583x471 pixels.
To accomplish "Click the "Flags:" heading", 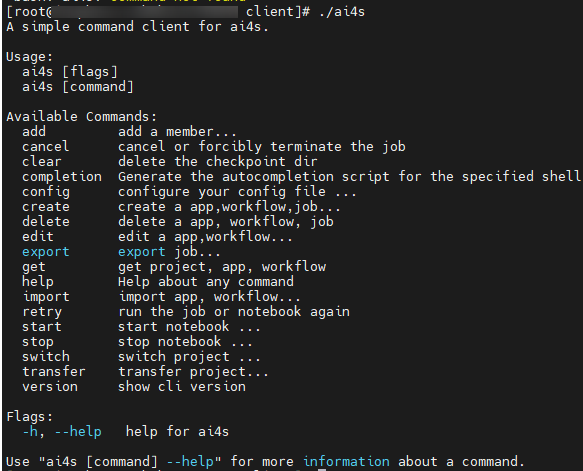I will pyautogui.click(x=29, y=417).
